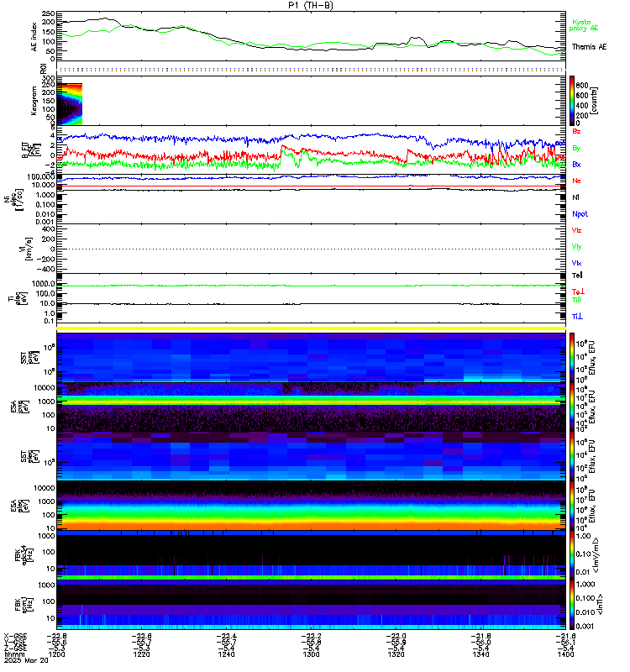This screenshot has width=630, height=672.
Task: Click the ESA ion Eflux color bar
Action: click(x=572, y=407)
